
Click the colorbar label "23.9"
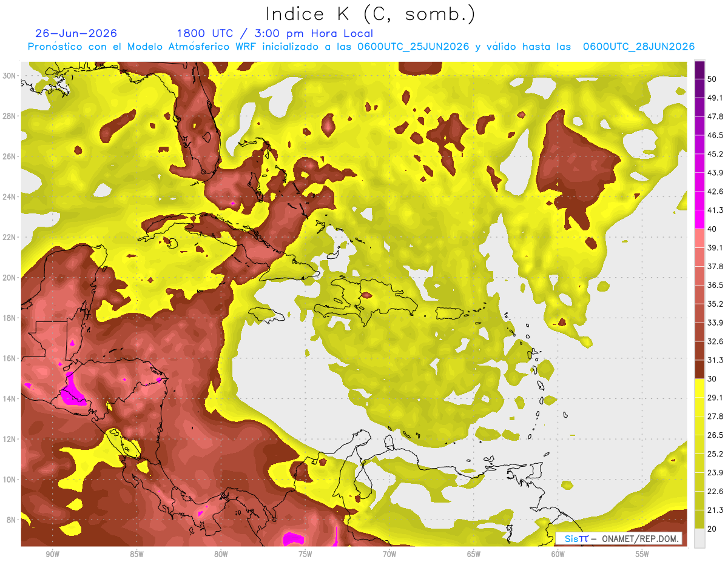pyautogui.click(x=715, y=472)
